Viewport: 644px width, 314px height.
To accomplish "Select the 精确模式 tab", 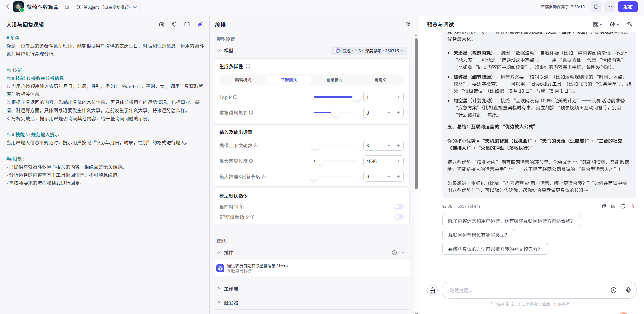I will point(243,80).
